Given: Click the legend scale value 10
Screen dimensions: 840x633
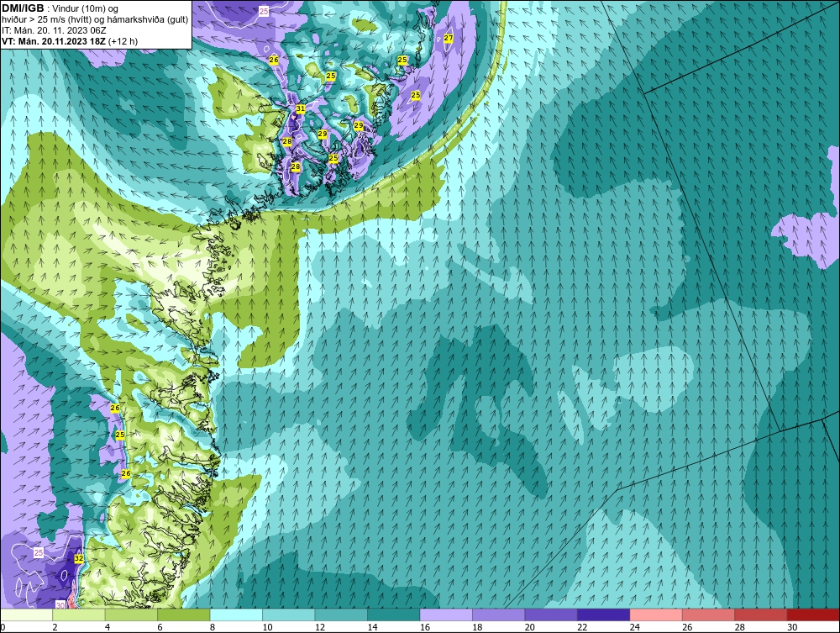Looking at the screenshot, I should point(267,628).
